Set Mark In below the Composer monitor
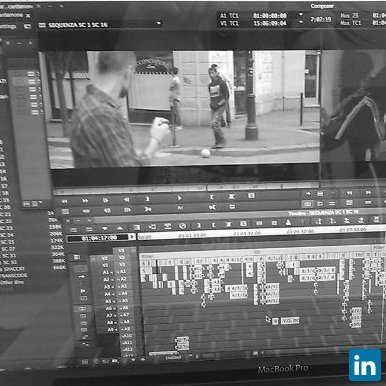 [x=211, y=197]
